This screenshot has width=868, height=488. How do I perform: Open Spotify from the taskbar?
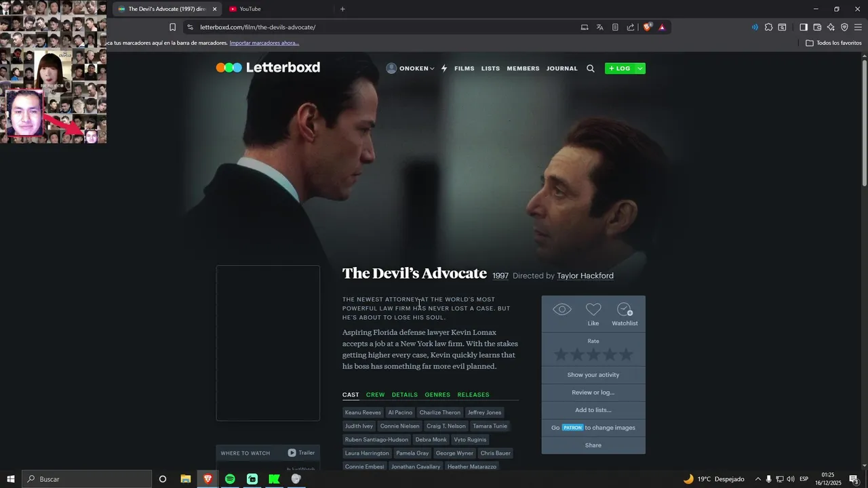point(230,479)
